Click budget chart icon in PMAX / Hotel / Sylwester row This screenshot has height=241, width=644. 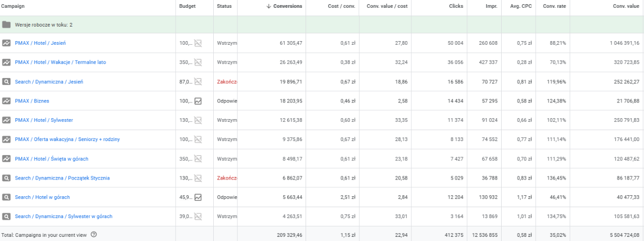coord(198,120)
